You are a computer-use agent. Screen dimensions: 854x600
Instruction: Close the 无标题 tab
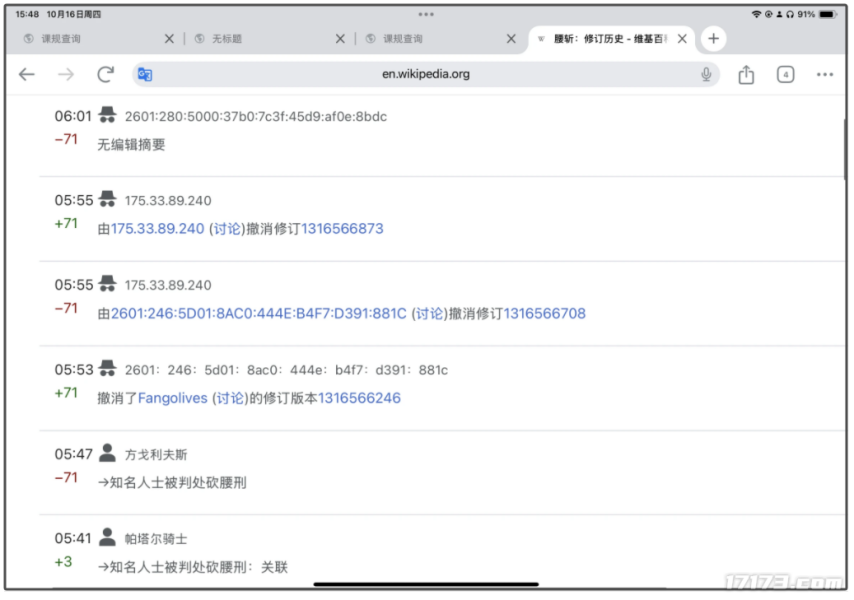340,39
